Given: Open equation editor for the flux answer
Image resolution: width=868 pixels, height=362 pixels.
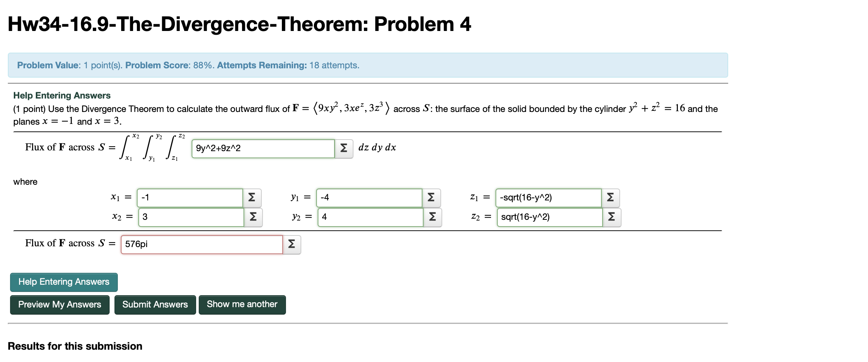Looking at the screenshot, I should click(292, 244).
